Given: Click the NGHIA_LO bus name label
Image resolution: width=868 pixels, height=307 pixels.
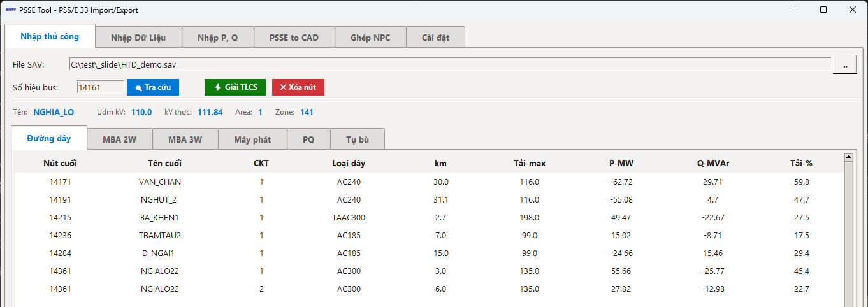Looking at the screenshot, I should [54, 112].
